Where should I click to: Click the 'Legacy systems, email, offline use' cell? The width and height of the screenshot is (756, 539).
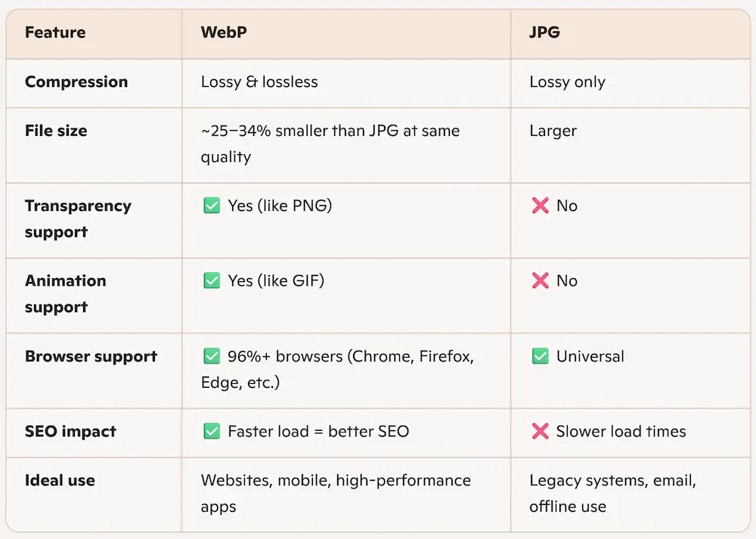pos(612,493)
